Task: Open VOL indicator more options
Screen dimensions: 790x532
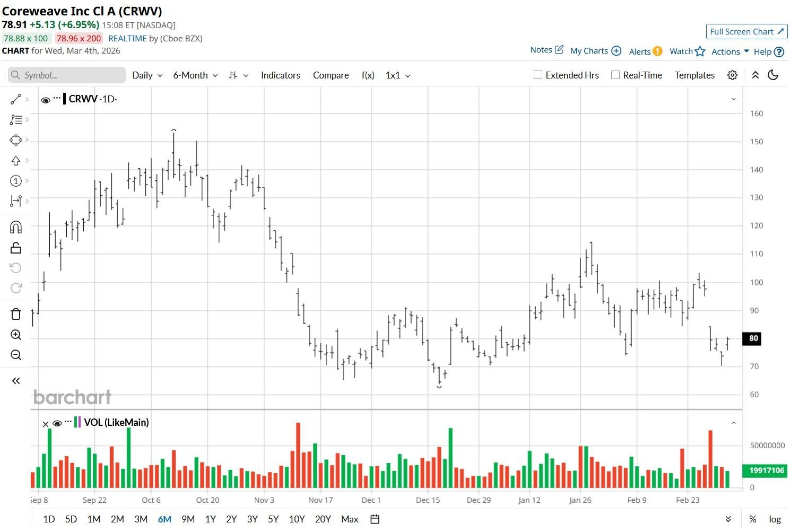Action: [68, 422]
